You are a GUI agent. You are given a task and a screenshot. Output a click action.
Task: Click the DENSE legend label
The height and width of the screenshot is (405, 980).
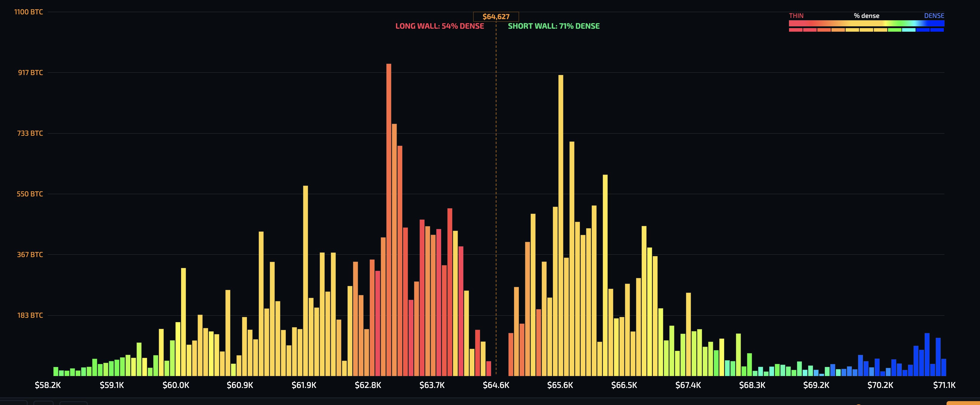pyautogui.click(x=934, y=16)
